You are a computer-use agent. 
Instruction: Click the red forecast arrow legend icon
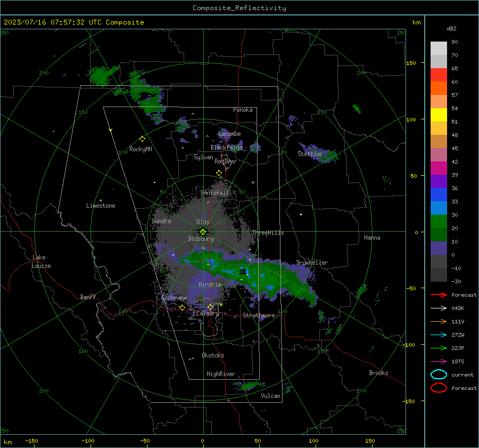click(x=439, y=295)
